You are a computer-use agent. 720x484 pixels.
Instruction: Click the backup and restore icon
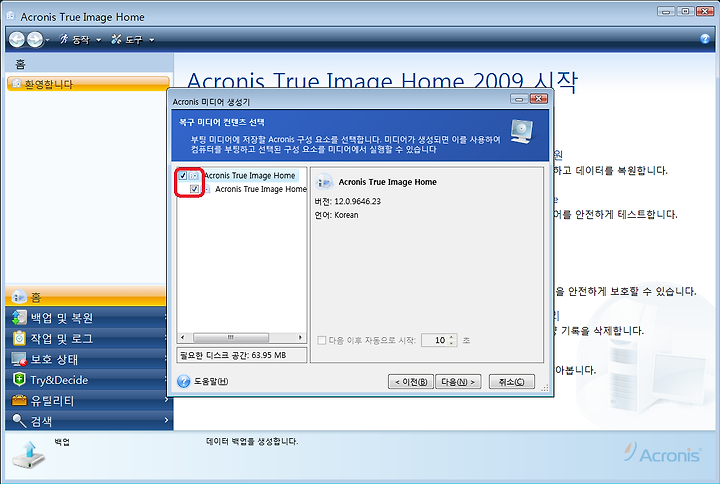[x=19, y=317]
